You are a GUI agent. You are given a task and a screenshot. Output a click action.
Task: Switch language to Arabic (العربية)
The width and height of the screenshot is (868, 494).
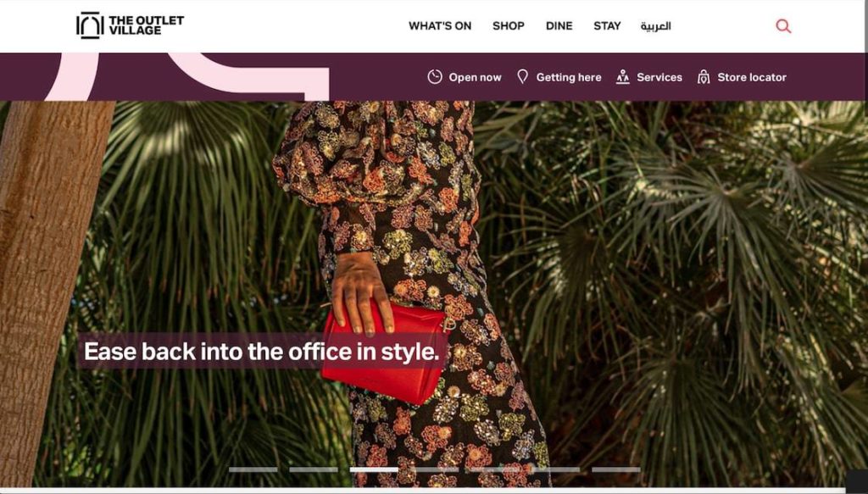click(x=656, y=26)
